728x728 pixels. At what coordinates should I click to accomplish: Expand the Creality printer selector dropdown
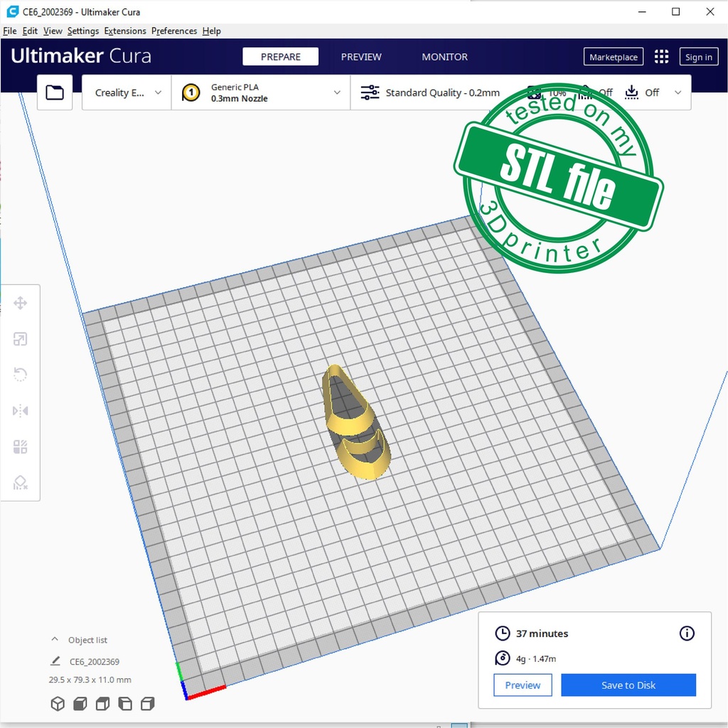click(x=127, y=92)
